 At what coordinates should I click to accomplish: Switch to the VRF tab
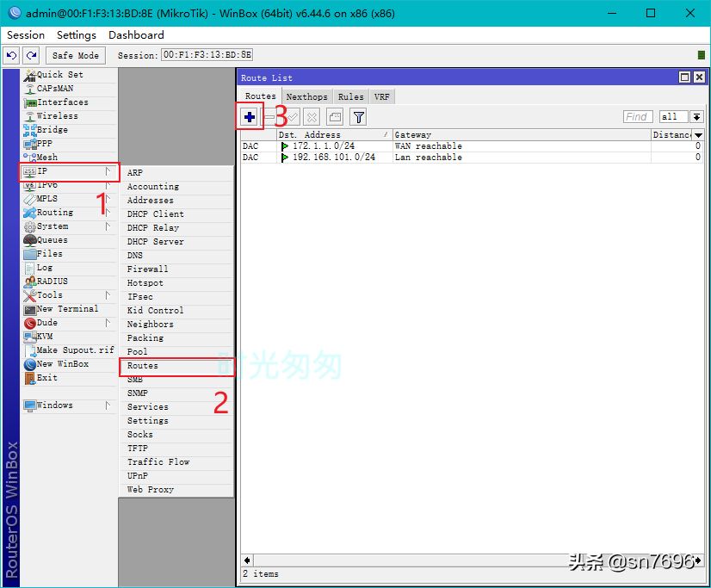click(382, 96)
